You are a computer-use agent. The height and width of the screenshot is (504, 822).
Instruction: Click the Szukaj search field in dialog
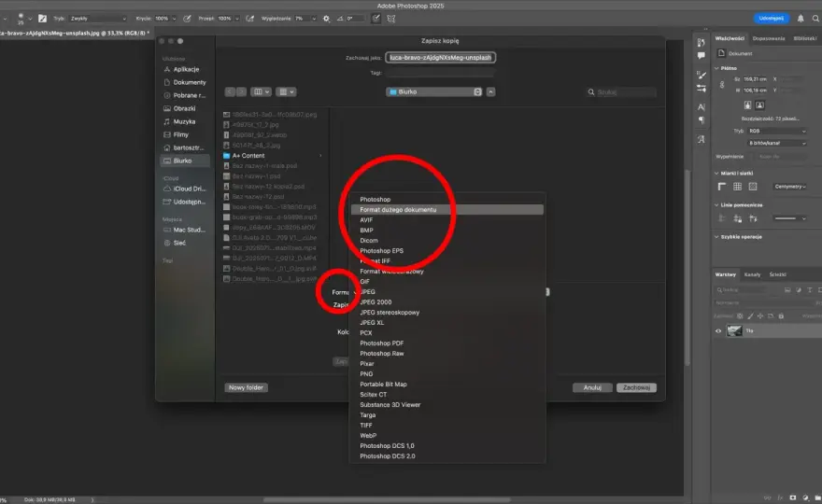point(621,91)
